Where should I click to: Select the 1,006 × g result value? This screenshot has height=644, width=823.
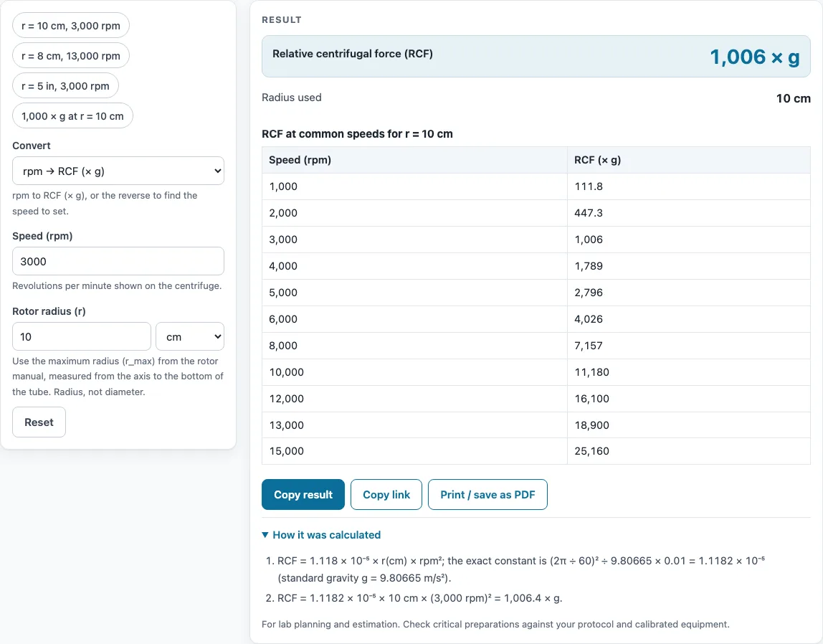(755, 57)
